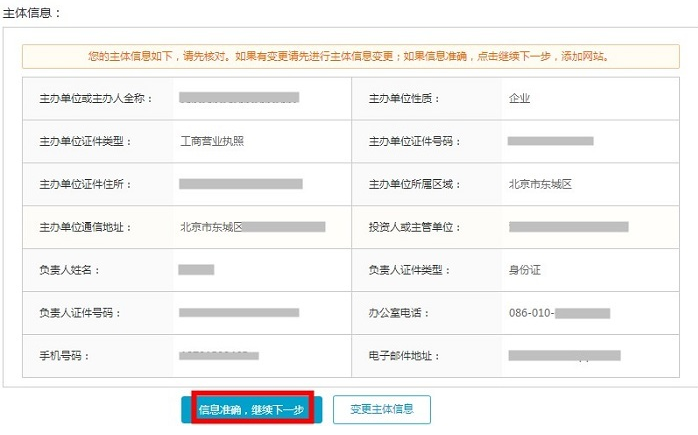The height and width of the screenshot is (435, 698).
Task: Click the 主办单位证件住所 label
Action: 85,184
